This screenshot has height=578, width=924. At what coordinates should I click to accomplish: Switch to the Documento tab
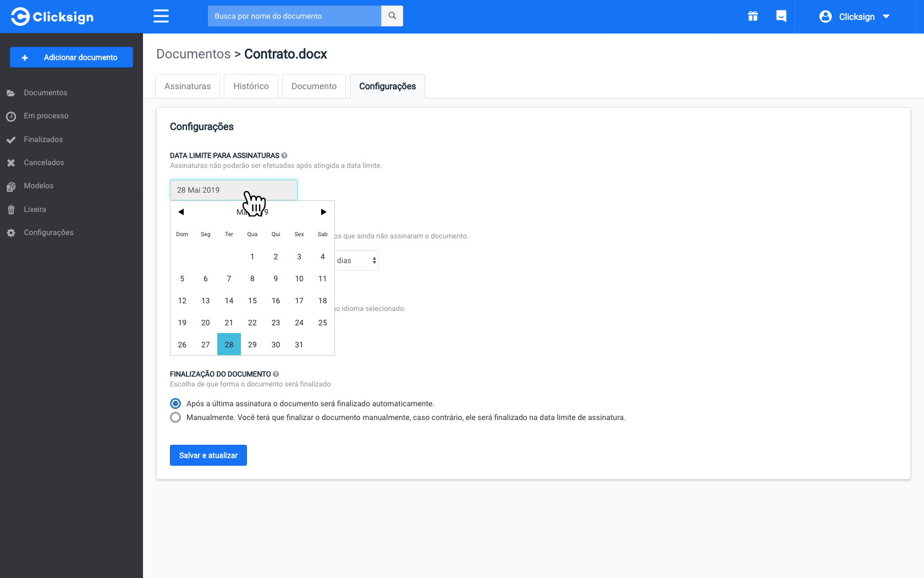pos(314,86)
